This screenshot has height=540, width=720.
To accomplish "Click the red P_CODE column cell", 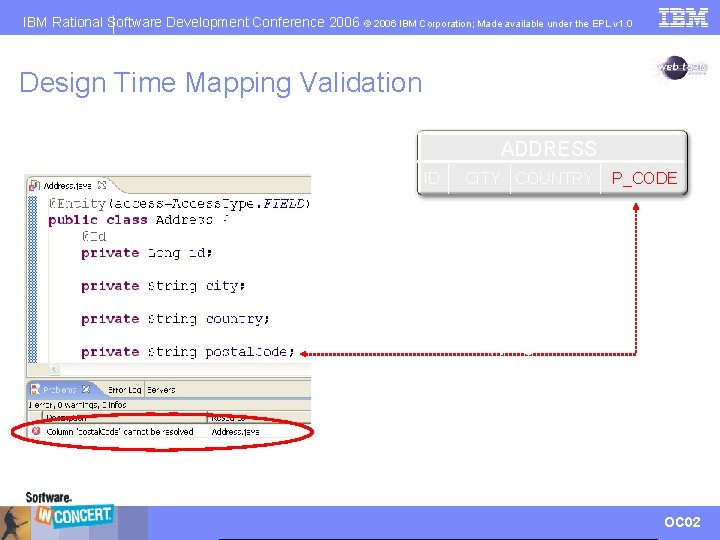I will 644,178.
